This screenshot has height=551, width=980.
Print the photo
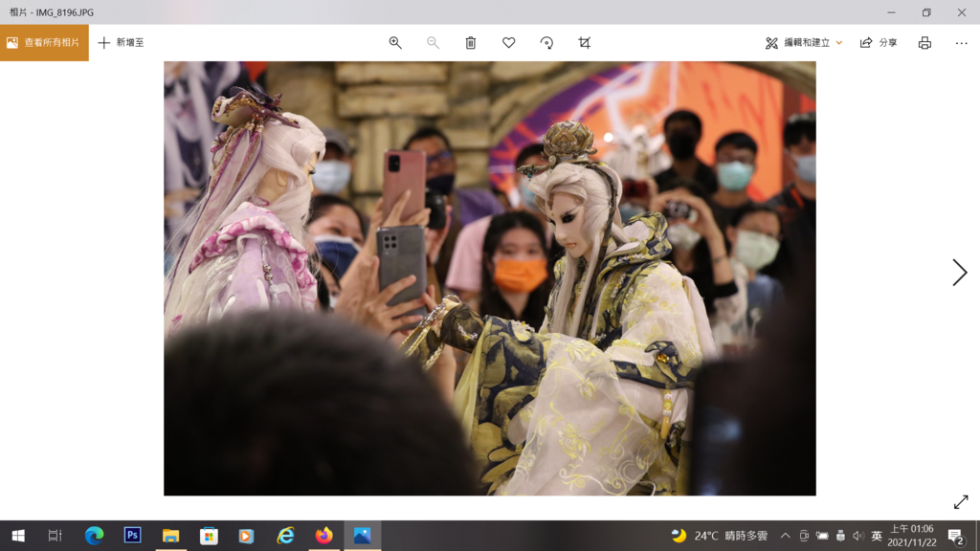[x=924, y=42]
